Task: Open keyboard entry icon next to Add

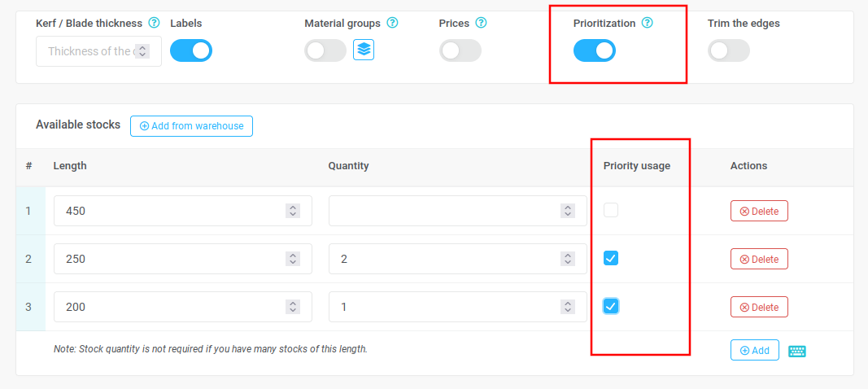Action: [797, 351]
